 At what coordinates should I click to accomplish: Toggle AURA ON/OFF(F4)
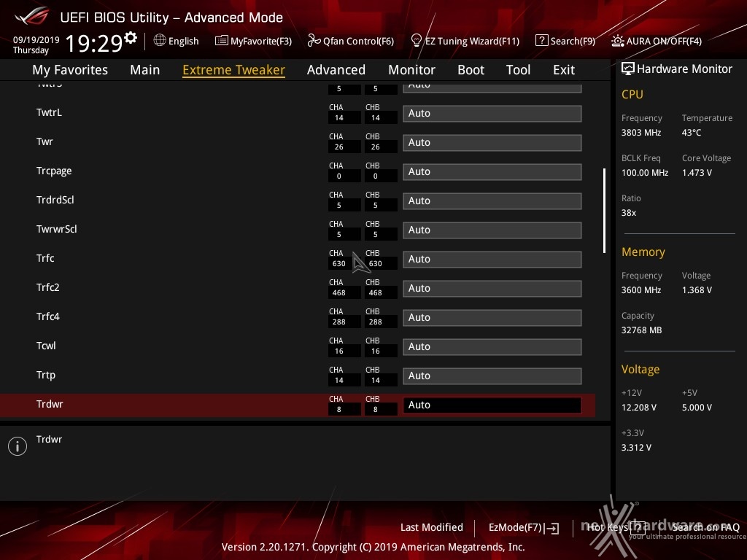664,41
